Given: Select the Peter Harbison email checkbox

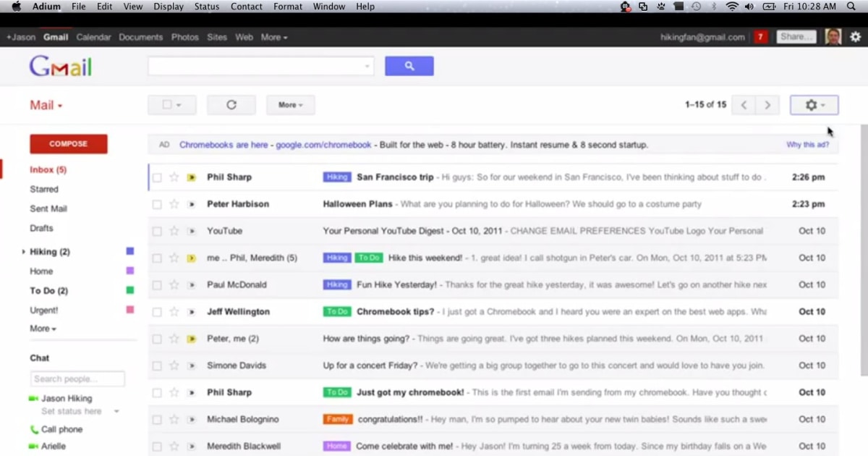Looking at the screenshot, I should 157,204.
